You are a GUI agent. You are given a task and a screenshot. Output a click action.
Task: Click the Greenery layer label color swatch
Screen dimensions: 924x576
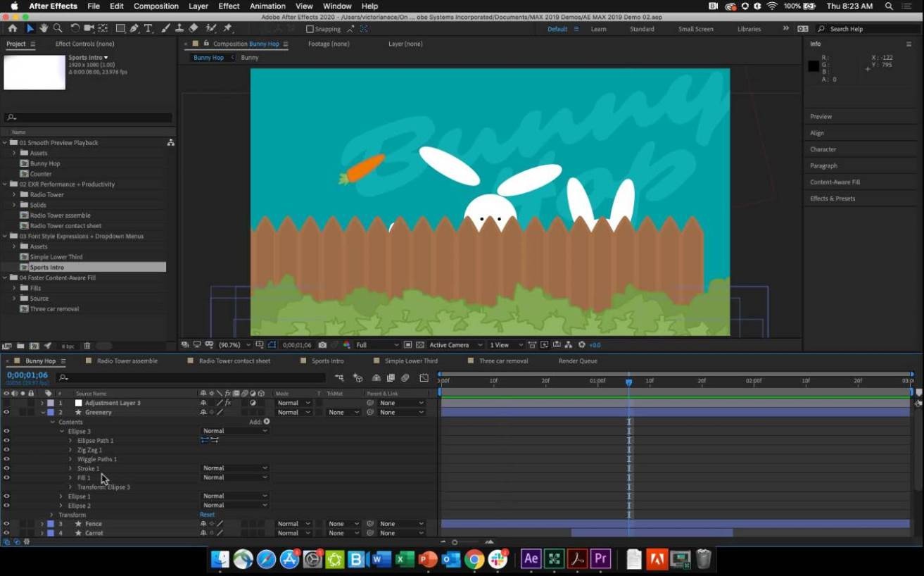click(x=51, y=413)
